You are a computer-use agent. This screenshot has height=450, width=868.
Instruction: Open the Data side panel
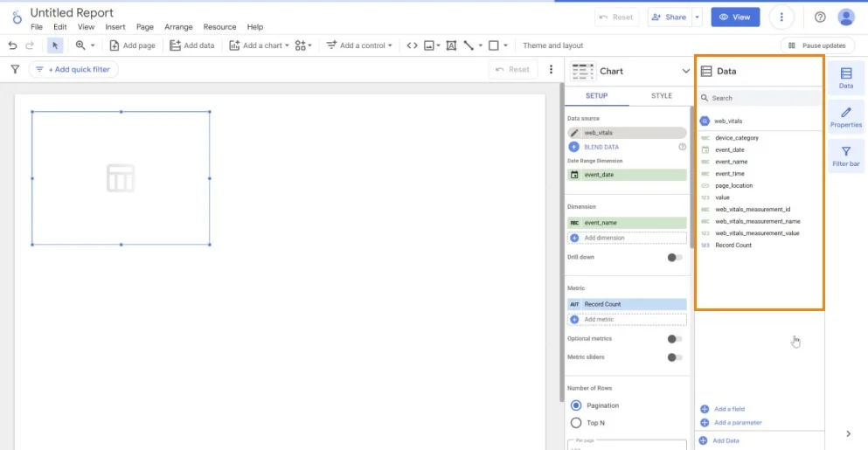click(x=846, y=78)
